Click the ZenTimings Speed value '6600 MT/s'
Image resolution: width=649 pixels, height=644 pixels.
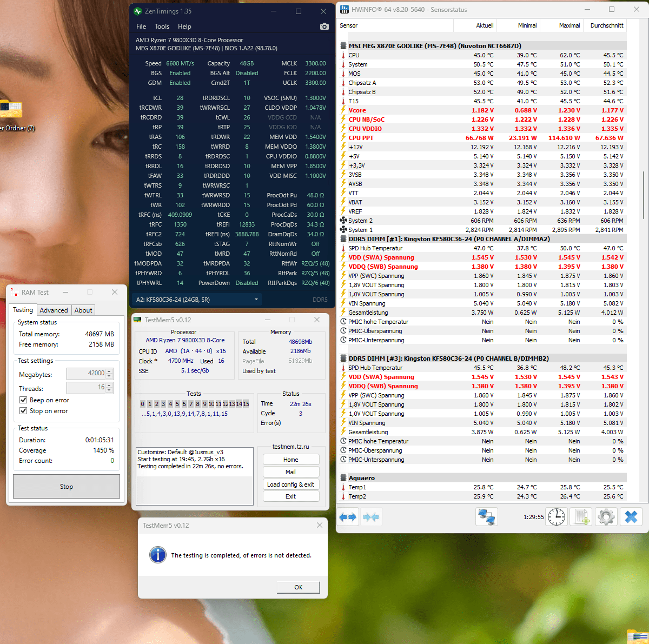[180, 63]
